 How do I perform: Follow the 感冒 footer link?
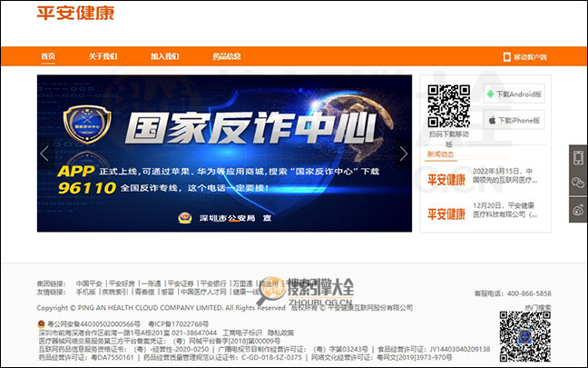(167, 292)
